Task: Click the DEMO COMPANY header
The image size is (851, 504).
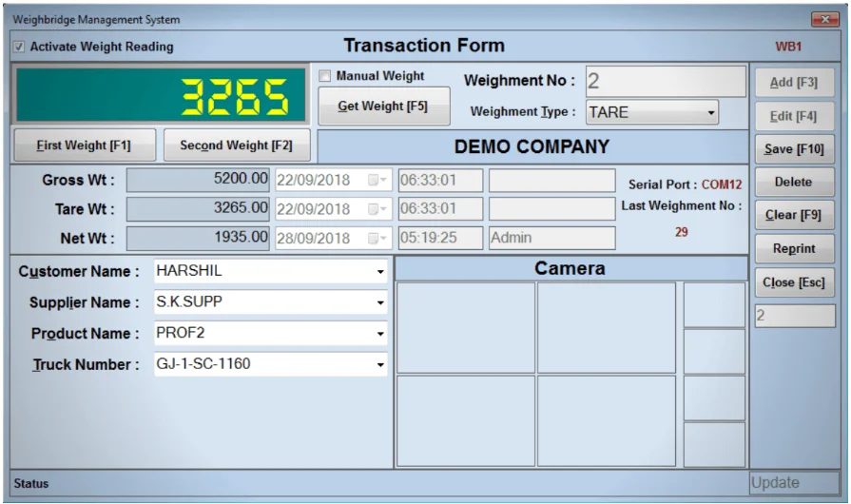Action: point(532,146)
